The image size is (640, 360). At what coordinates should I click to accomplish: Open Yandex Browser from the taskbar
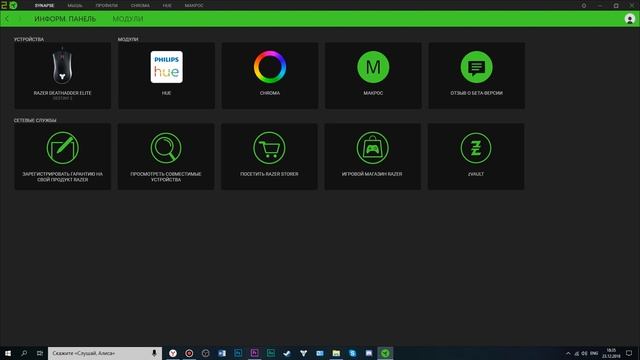coord(173,353)
